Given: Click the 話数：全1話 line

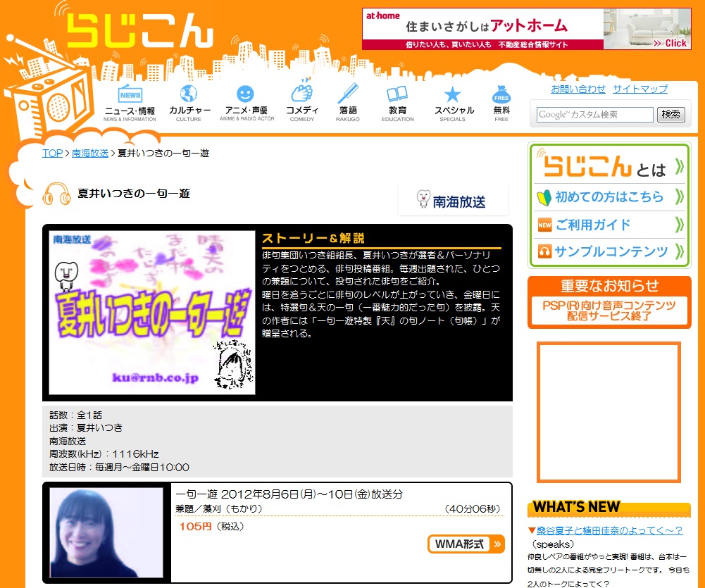Looking at the screenshot, I should [75, 415].
